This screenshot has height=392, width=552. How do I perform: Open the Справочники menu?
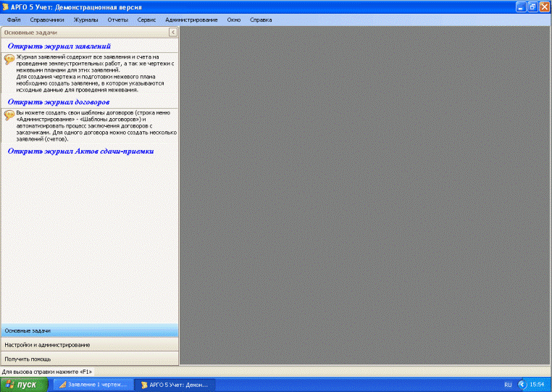coord(47,20)
